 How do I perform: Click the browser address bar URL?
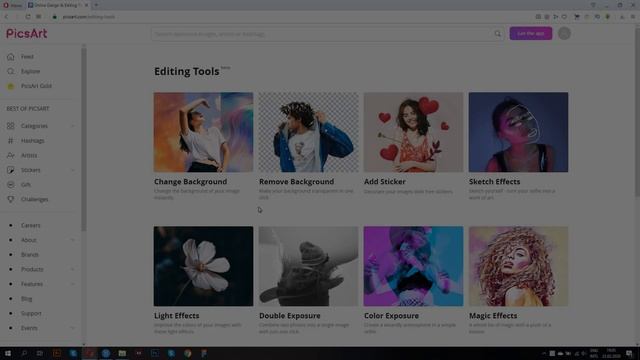(89, 17)
